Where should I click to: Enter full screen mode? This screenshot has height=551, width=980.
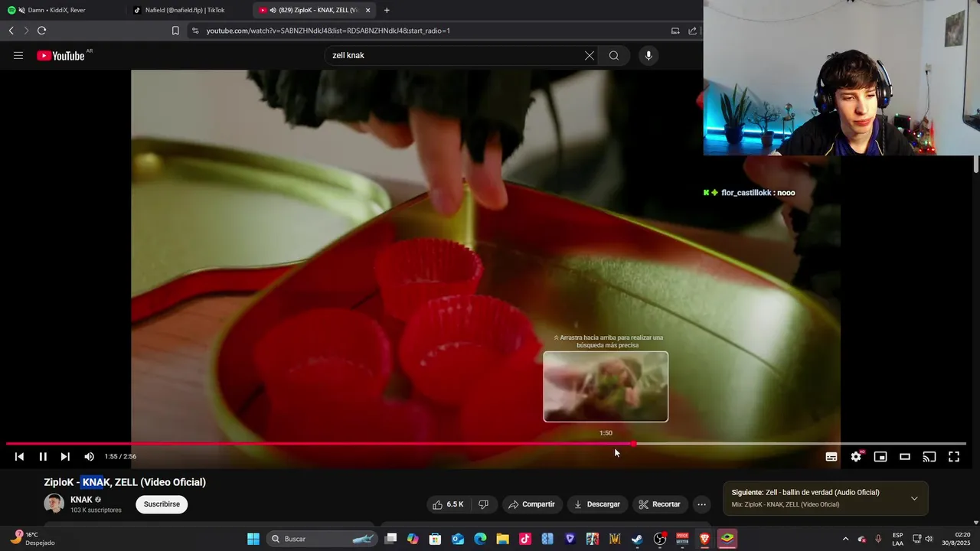coord(954,457)
